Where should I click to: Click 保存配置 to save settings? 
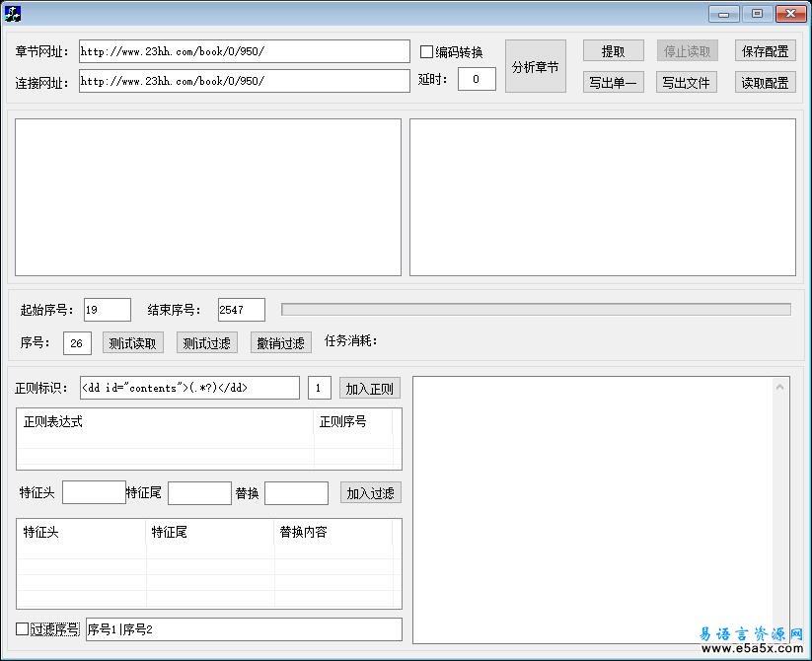coord(765,51)
